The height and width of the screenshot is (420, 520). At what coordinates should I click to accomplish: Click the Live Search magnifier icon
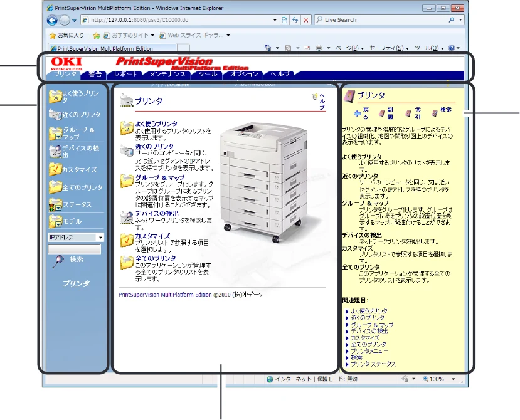[452, 20]
